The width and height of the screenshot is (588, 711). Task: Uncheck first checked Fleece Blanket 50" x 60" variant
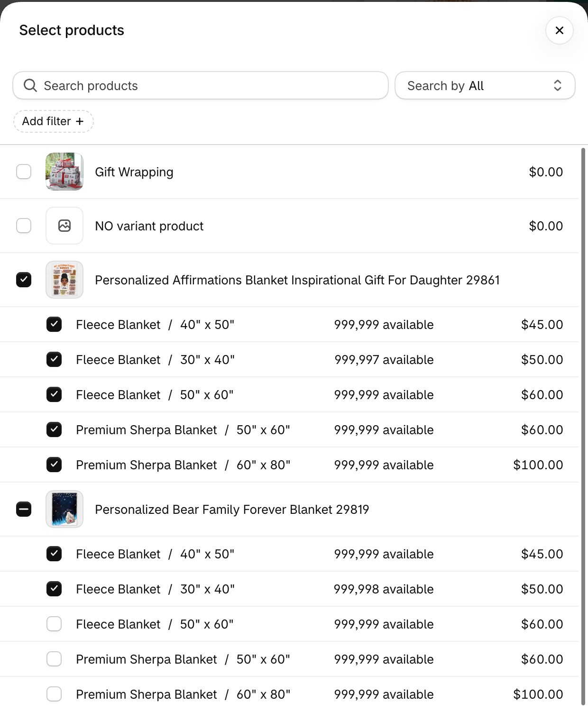[x=54, y=394]
